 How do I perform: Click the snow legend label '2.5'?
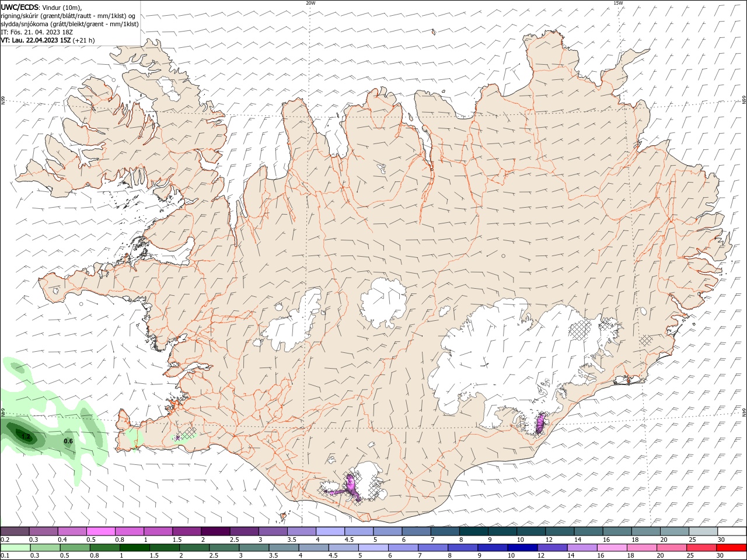(234, 540)
